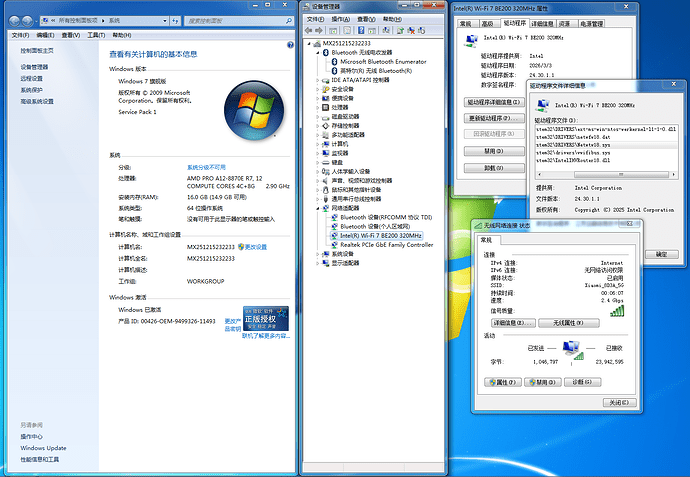Expand the 安全设备 node

(x=318, y=89)
